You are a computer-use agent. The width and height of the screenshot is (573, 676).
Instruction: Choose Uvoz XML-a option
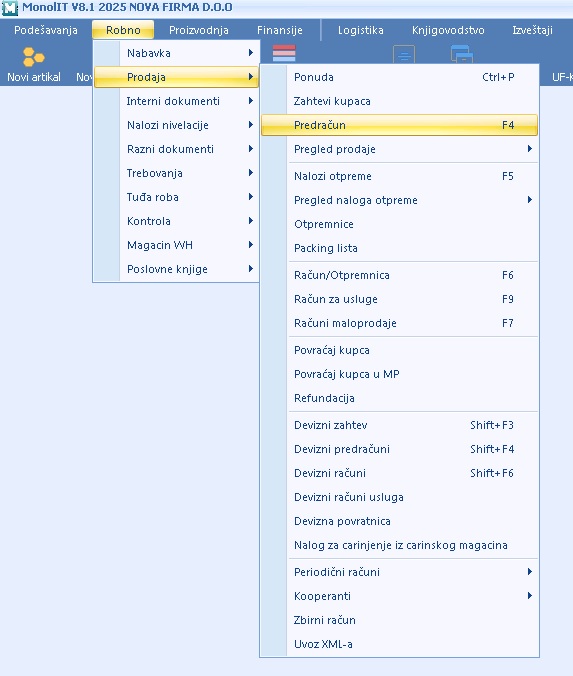point(400,644)
